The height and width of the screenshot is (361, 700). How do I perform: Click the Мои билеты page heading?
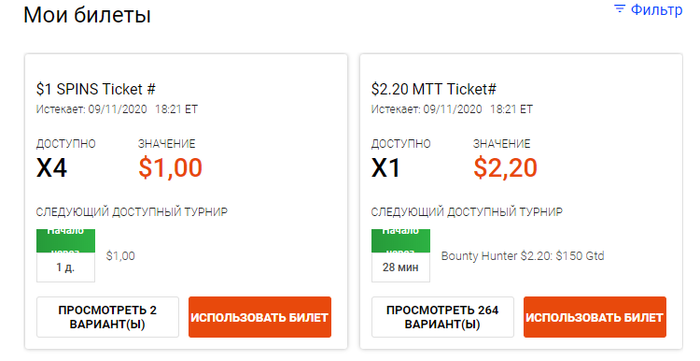click(x=87, y=15)
